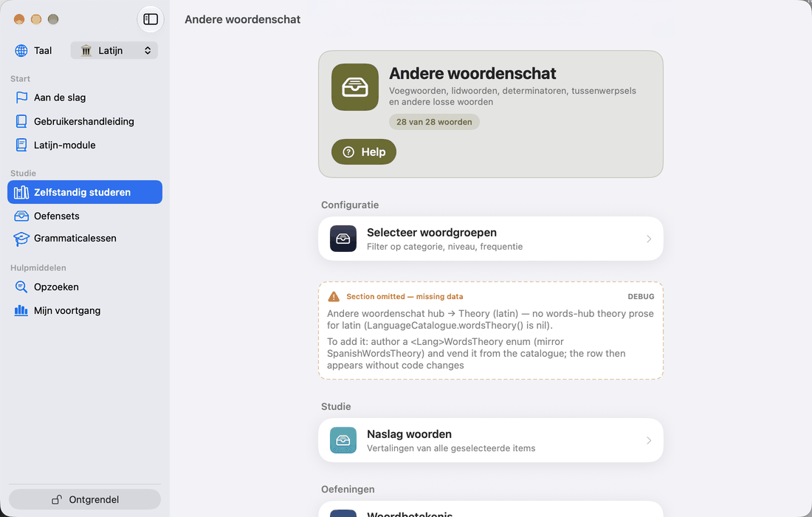Open Selecteer woordgroepen
This screenshot has width=812, height=517.
(x=490, y=239)
